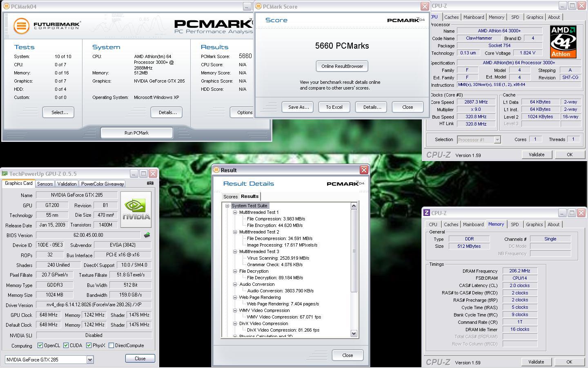Select the Image Processing result row
588x368 pixels.
pyautogui.click(x=282, y=245)
